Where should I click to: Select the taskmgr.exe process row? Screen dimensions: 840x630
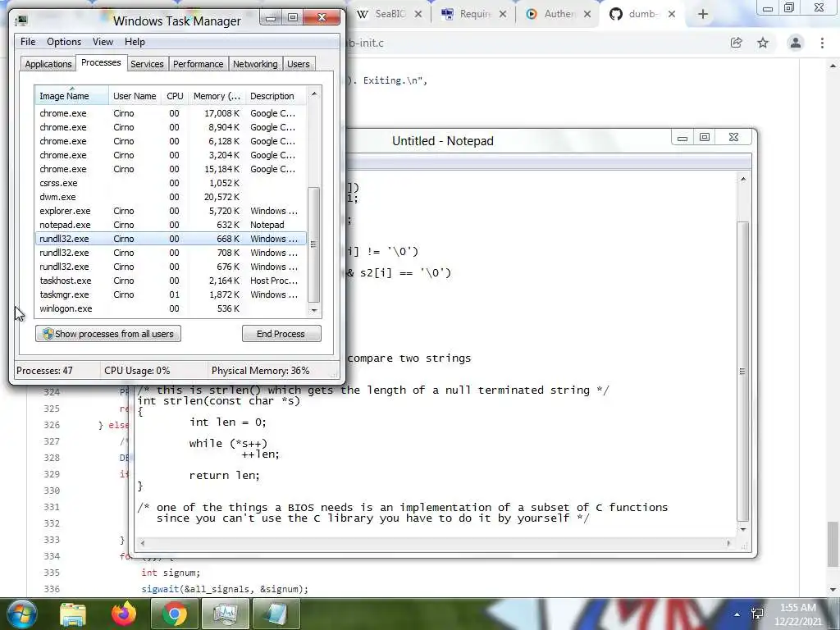pyautogui.click(x=171, y=294)
